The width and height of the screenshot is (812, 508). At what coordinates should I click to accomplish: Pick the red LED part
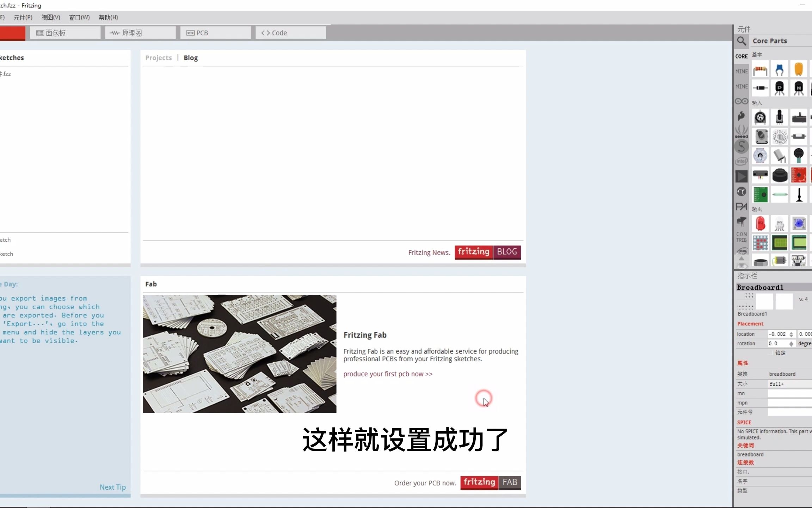[760, 224]
